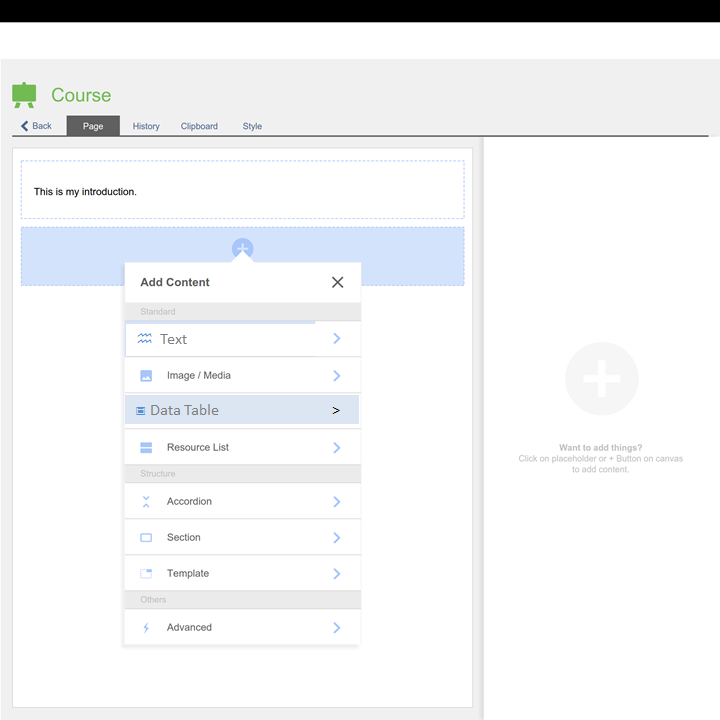
Task: Click the blue plus placeholder button
Action: coord(242,249)
